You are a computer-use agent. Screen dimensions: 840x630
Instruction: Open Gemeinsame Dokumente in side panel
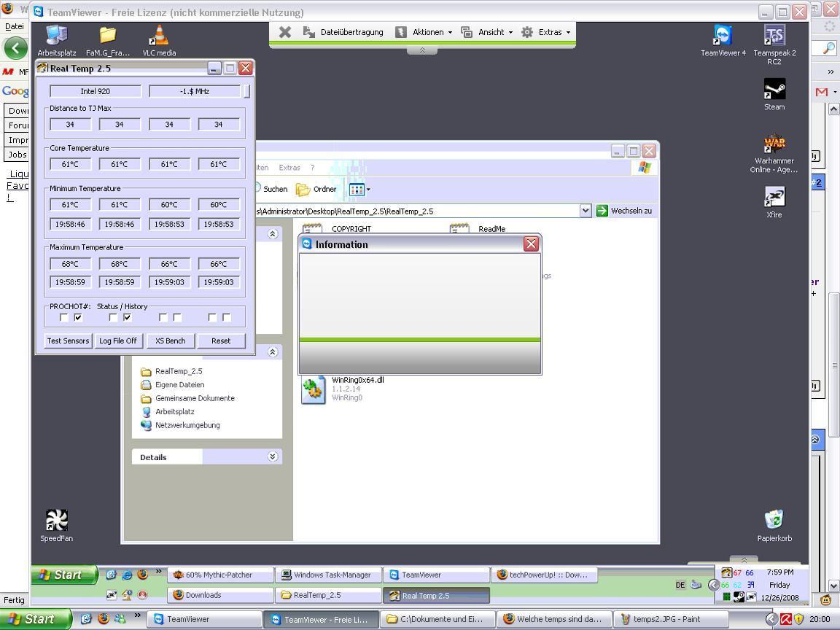[x=188, y=398]
